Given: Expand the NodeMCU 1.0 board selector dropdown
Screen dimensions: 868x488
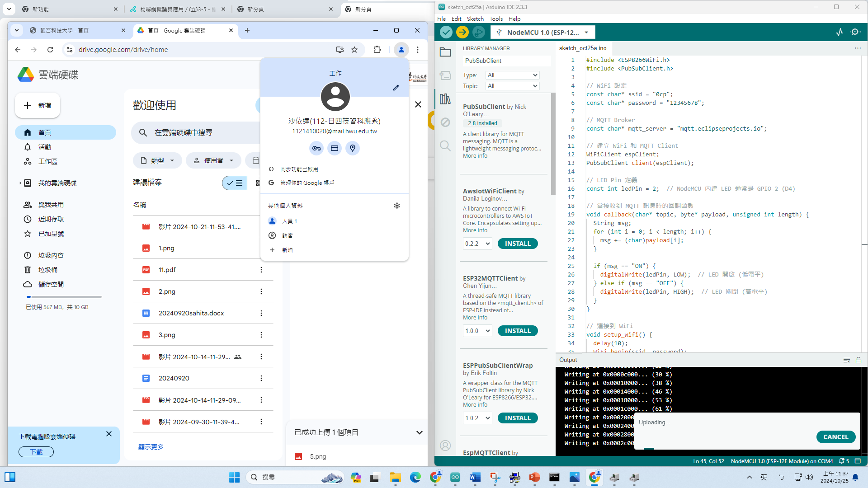Looking at the screenshot, I should coord(586,33).
